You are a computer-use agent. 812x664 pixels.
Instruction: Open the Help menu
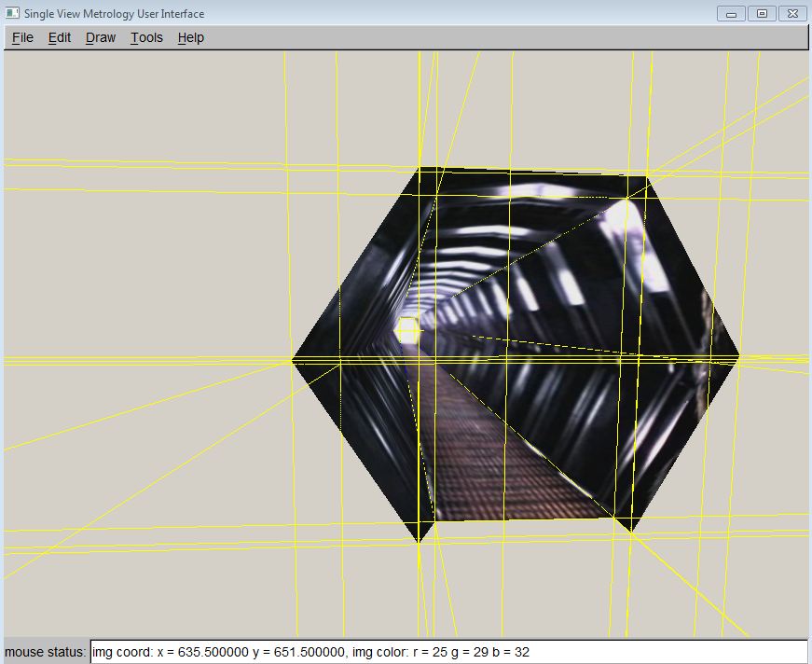pos(190,38)
